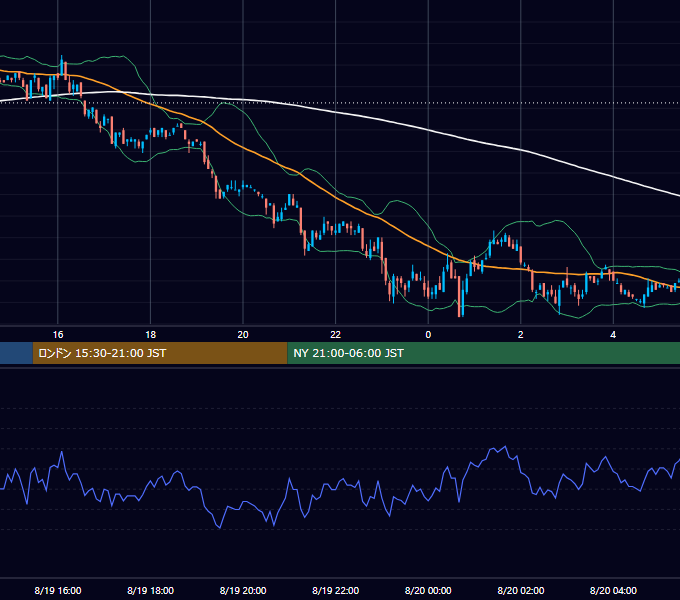Click hour label 22 on price chart axis
The width and height of the screenshot is (680, 600).
[336, 335]
